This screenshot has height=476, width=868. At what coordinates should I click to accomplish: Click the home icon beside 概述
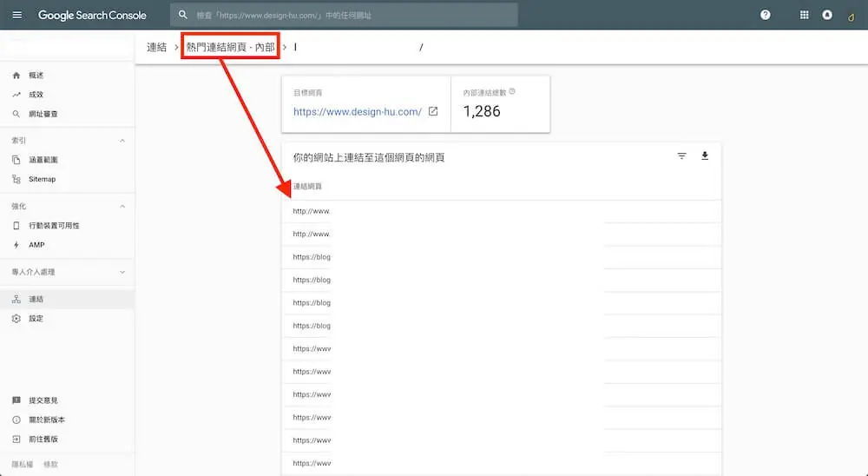pos(16,76)
